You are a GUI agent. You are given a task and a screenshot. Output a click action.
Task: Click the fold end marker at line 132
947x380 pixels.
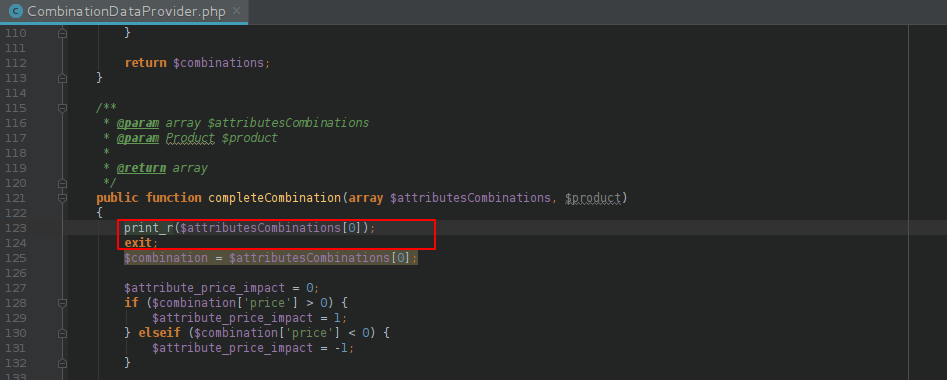(62, 362)
